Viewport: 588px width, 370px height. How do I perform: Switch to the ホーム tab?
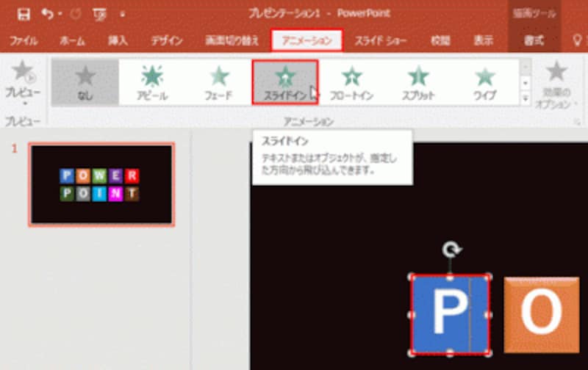click(x=72, y=40)
